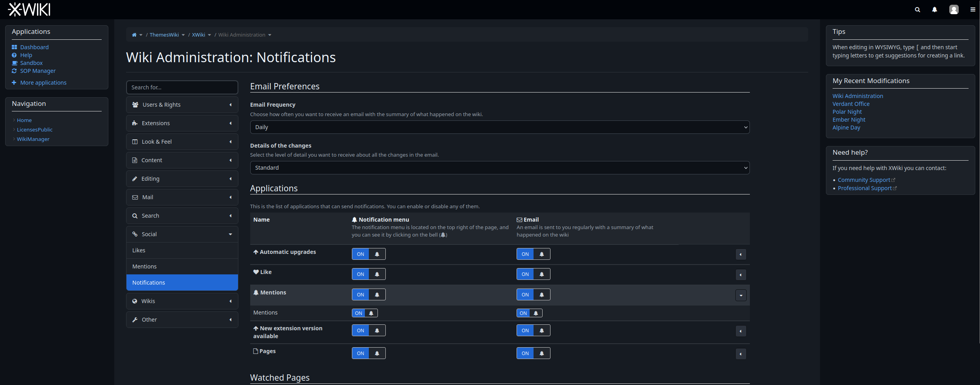Image resolution: width=980 pixels, height=385 pixels.
Task: Expand the Automatic upgrades row details
Action: click(x=741, y=254)
